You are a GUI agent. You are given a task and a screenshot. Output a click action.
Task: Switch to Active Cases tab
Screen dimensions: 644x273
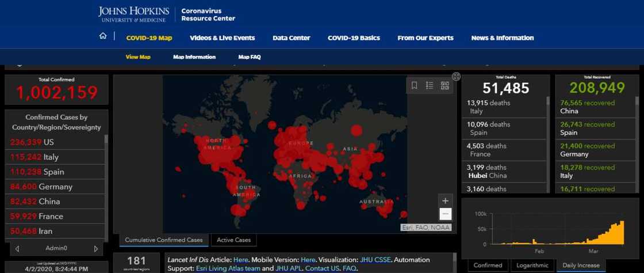pos(233,240)
